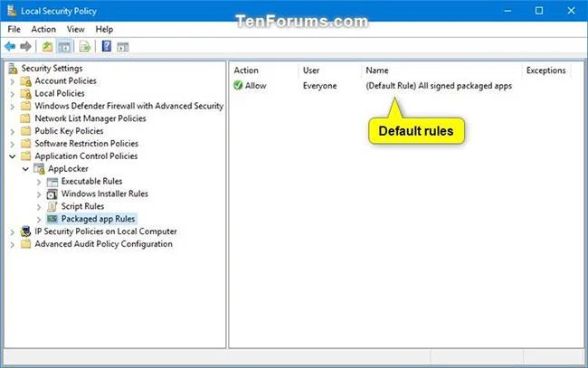The width and height of the screenshot is (588, 368).
Task: Collapse the AppLocker node
Action: coord(25,169)
